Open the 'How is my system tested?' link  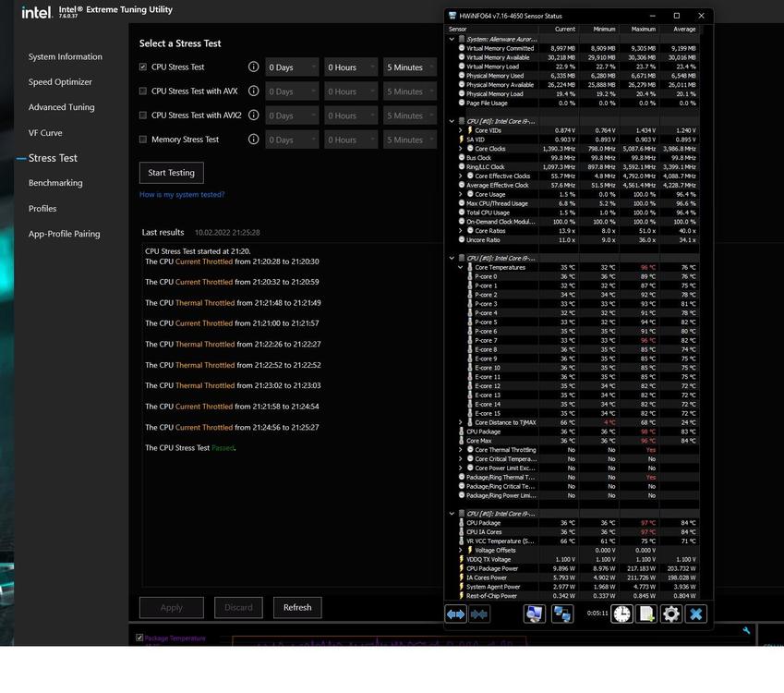click(x=182, y=195)
